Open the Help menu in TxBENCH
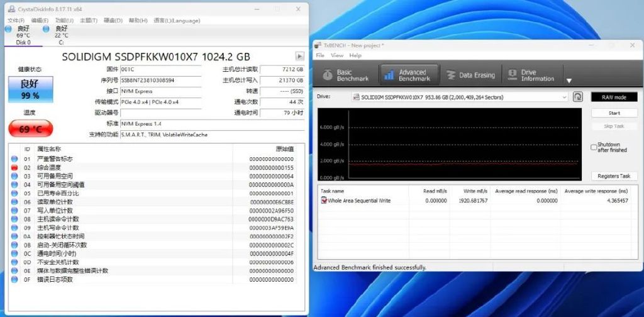The height and width of the screenshot is (317, 644). (355, 55)
